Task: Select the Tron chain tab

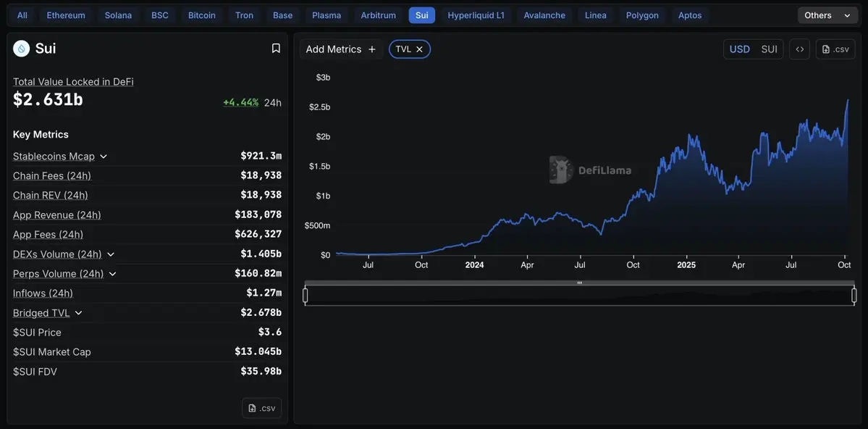Action: 244,15
